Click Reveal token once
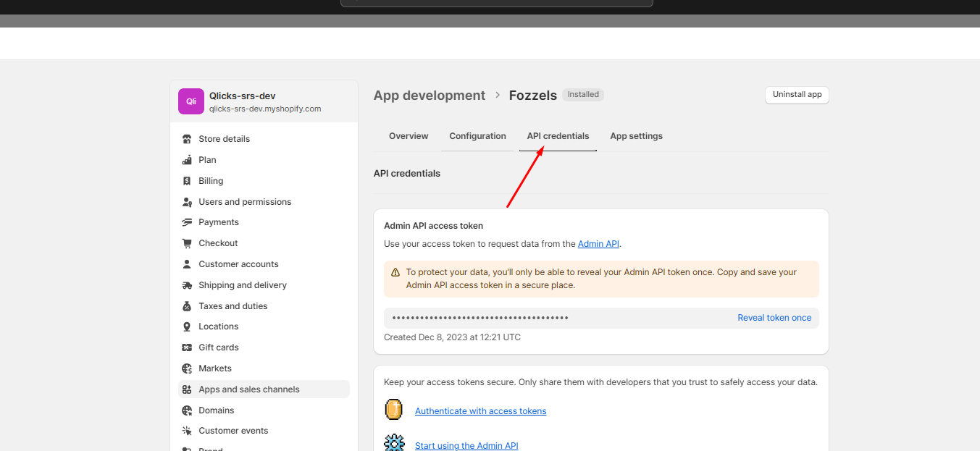Image resolution: width=980 pixels, height=451 pixels. tap(774, 318)
